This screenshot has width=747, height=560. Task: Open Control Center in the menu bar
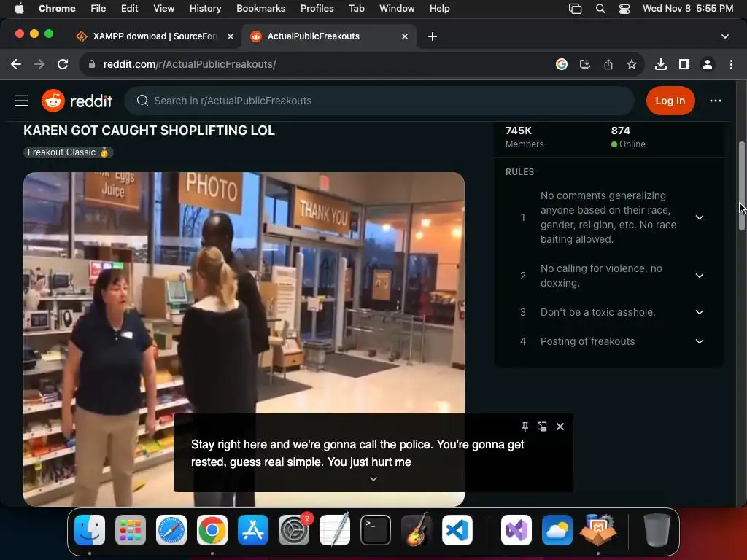coord(624,9)
